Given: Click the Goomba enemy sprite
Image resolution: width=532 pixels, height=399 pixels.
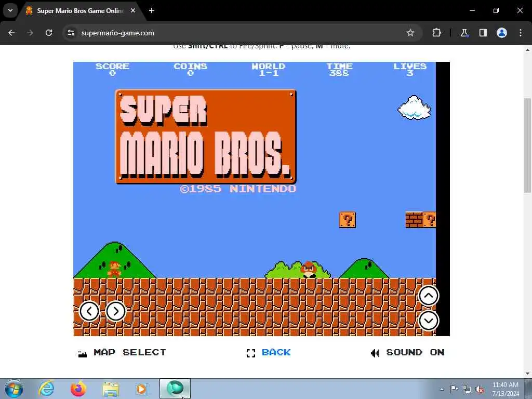Looking at the screenshot, I should (x=309, y=270).
